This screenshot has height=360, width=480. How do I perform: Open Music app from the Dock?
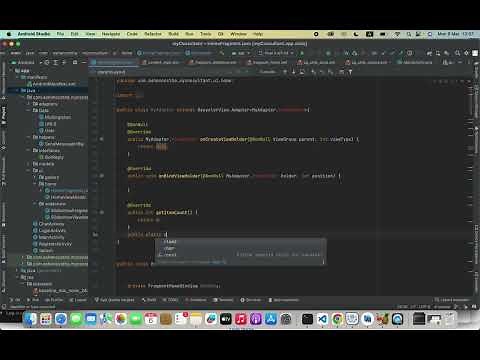[x=241, y=319]
